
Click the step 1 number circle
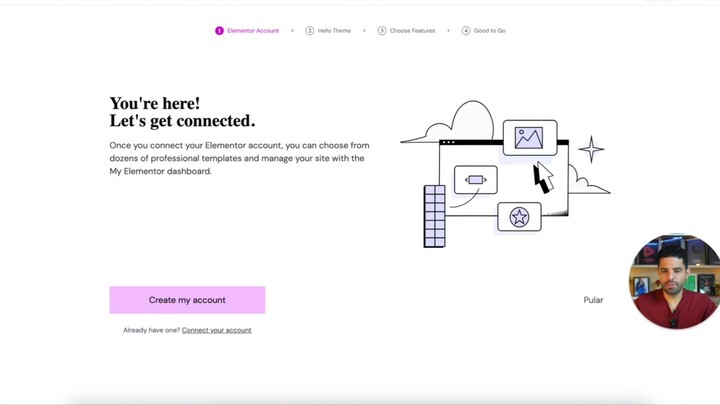(x=219, y=31)
